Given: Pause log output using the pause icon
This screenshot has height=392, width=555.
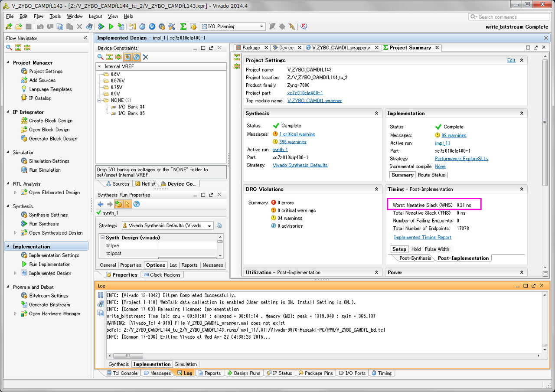Looking at the screenshot, I should click(101, 295).
